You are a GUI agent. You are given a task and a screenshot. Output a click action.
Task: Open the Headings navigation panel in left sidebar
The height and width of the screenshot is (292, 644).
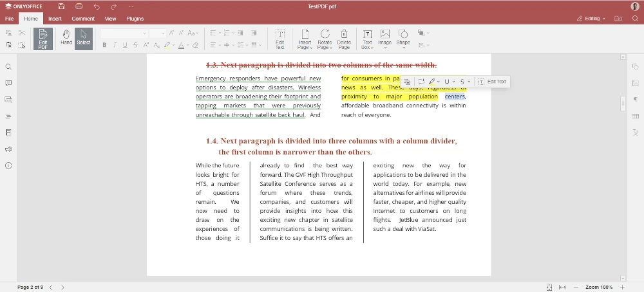[8, 116]
